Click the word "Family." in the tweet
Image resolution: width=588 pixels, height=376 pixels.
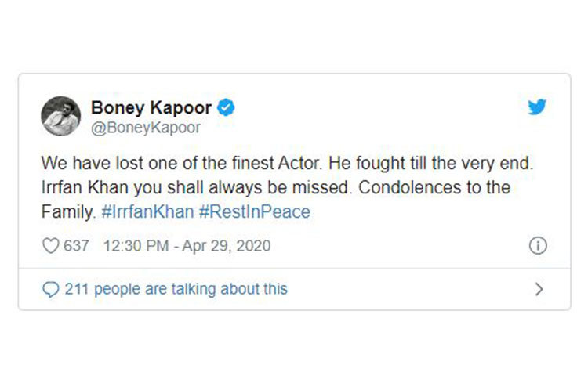point(68,211)
